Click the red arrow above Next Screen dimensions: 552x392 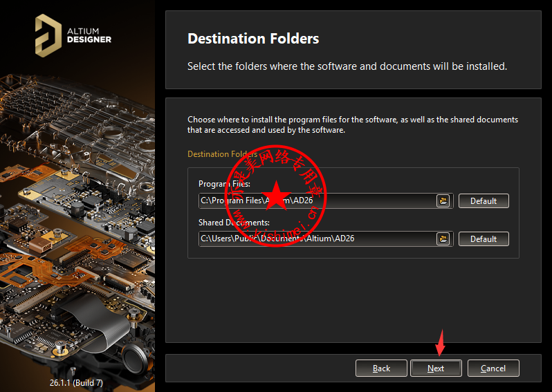pyautogui.click(x=439, y=344)
